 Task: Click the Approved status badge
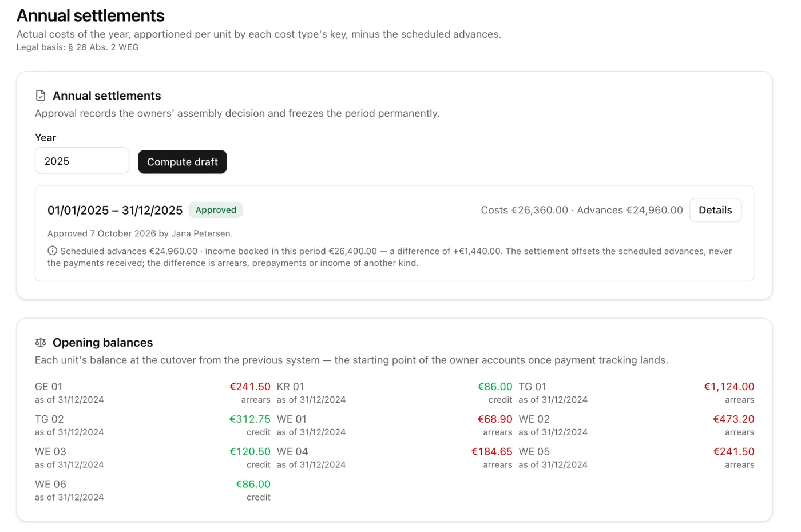point(216,210)
